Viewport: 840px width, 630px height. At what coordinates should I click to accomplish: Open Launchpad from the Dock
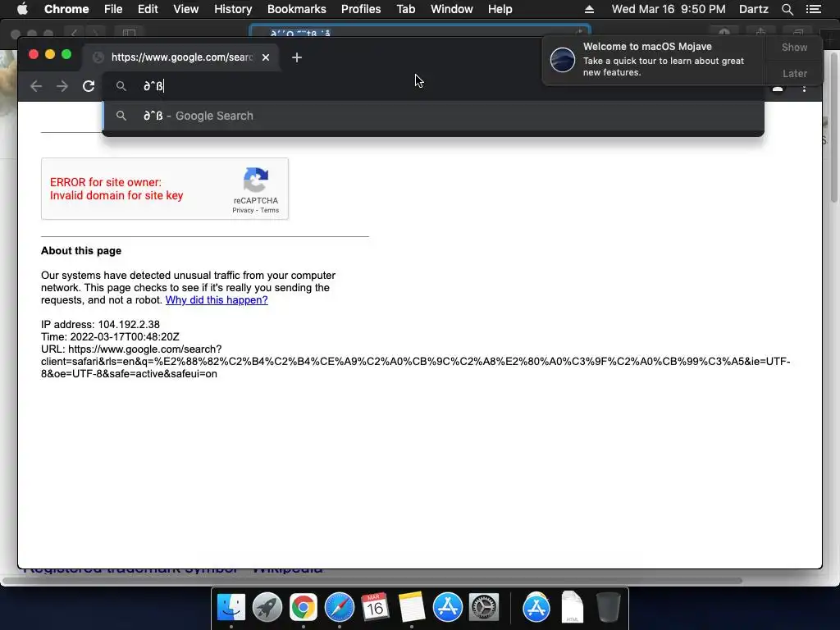click(267, 607)
